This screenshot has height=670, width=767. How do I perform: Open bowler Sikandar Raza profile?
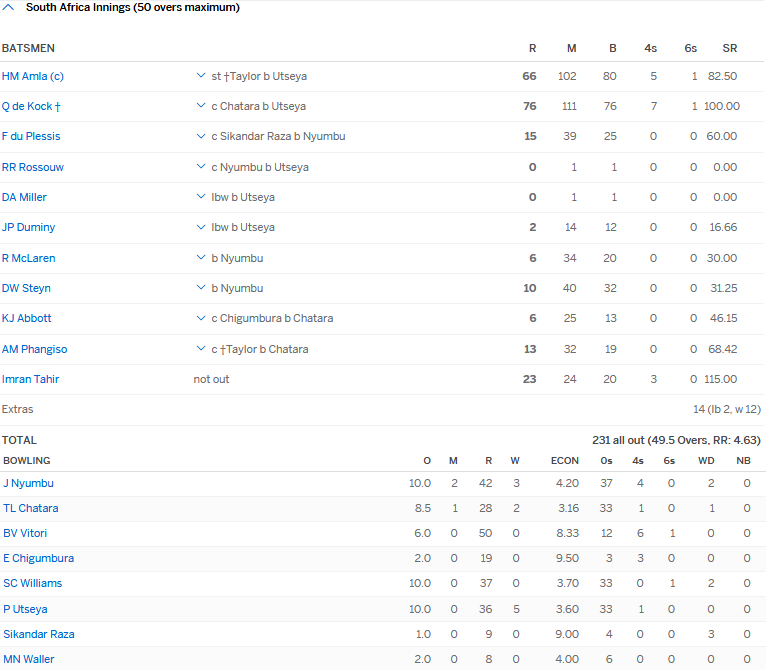click(38, 634)
